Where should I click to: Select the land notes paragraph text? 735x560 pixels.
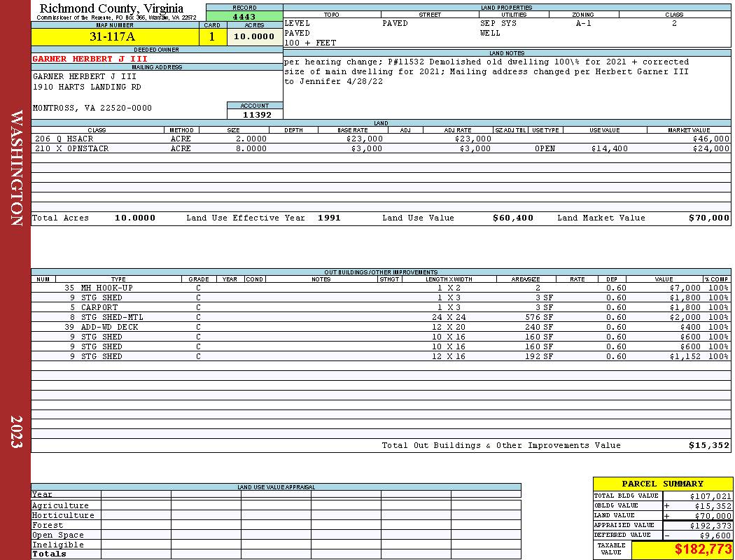[486, 71]
